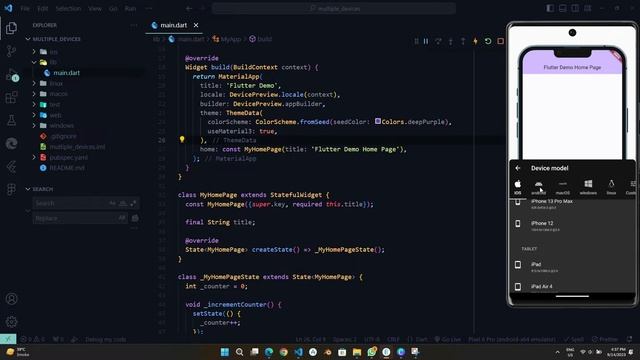This screenshot has width=640, height=360.
Task: Toggle Match Case in Search field
Action: point(113,203)
